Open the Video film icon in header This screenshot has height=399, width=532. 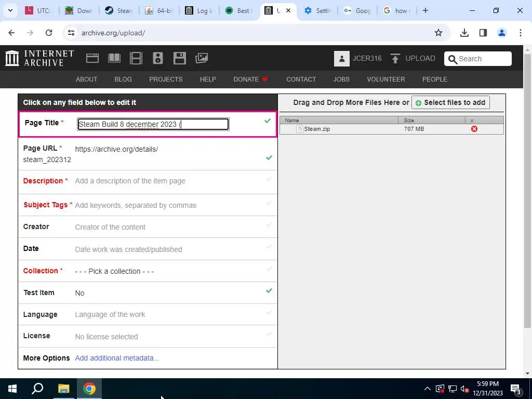(136, 58)
